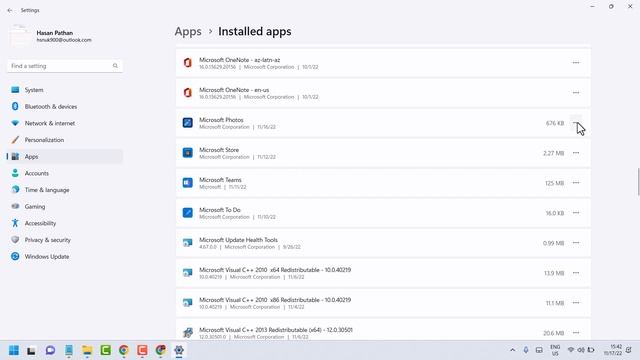The image size is (640, 360).
Task: Click the green Camtasia icon on taskbar
Action: (105, 350)
